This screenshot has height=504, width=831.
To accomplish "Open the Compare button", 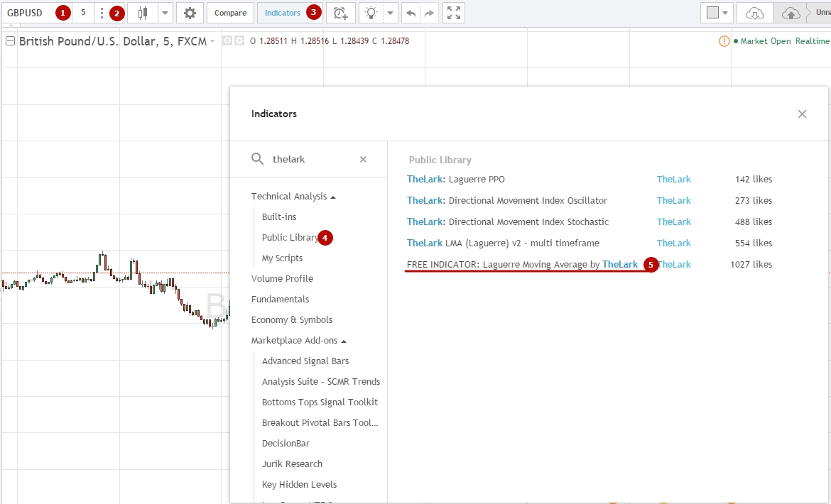I will [x=230, y=13].
